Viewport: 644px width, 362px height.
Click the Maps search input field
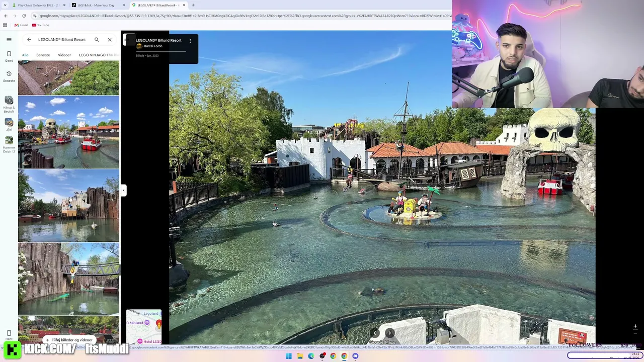coord(62,39)
